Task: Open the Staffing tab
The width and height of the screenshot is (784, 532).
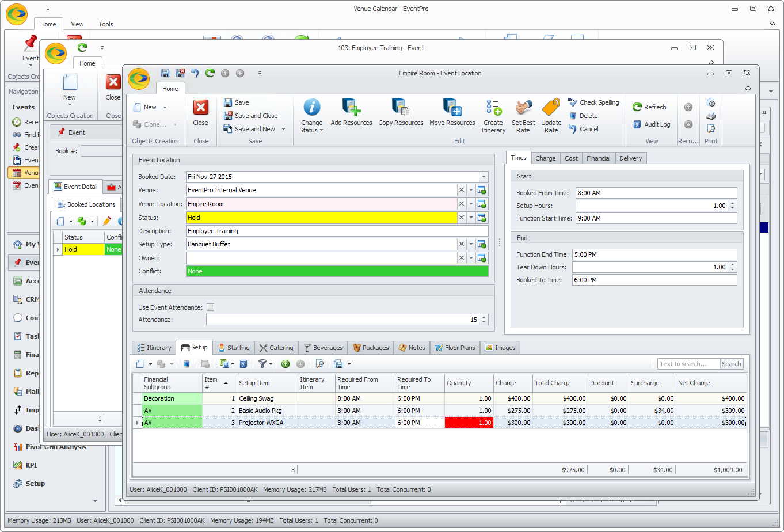Action: [x=233, y=348]
